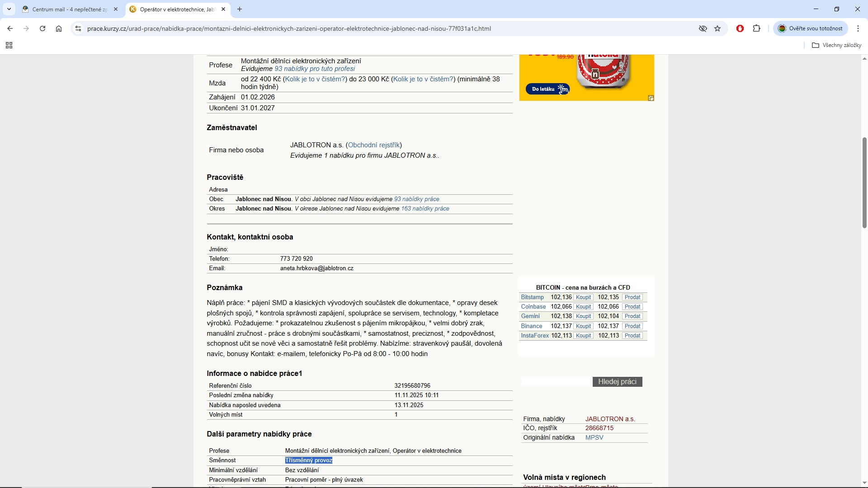Click the phone number 773 720 920

(297, 259)
